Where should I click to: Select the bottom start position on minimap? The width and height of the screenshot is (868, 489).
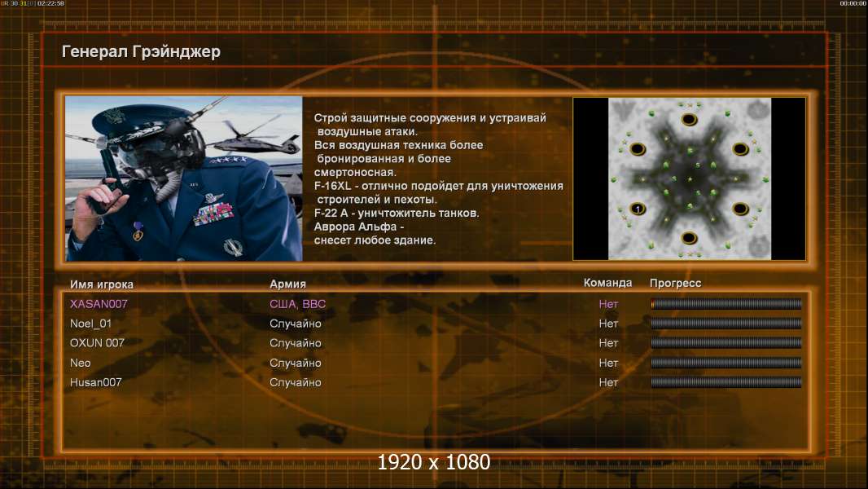[689, 238]
